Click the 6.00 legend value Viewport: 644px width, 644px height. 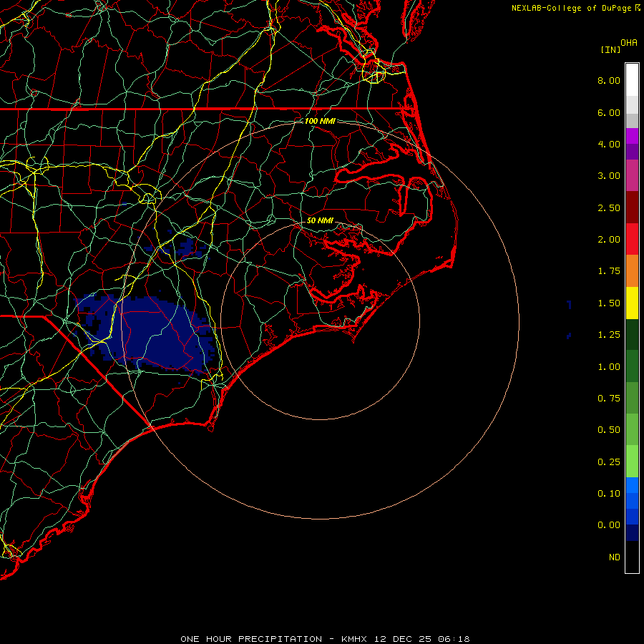pyautogui.click(x=609, y=112)
